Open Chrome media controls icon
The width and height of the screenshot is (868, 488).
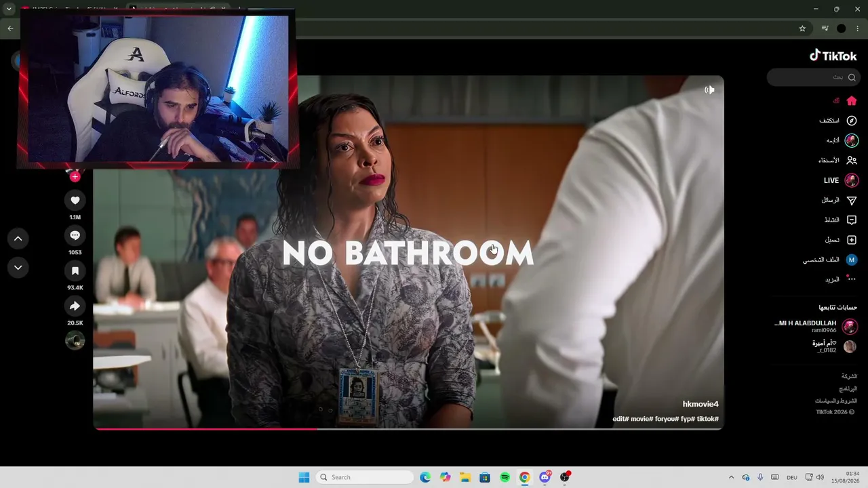pyautogui.click(x=825, y=28)
